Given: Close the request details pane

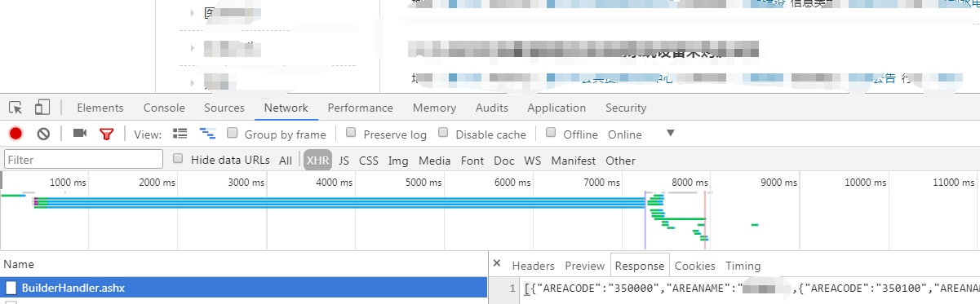Looking at the screenshot, I should coord(497,264).
